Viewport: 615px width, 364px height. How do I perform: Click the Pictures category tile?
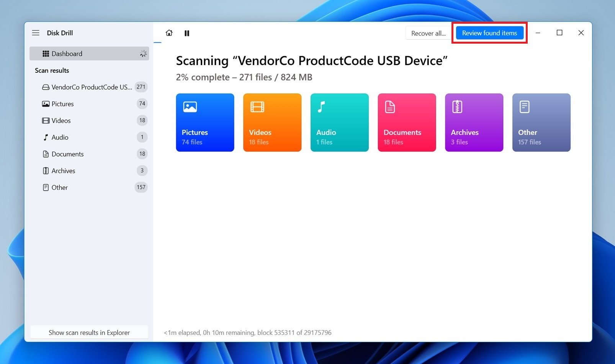coord(205,122)
